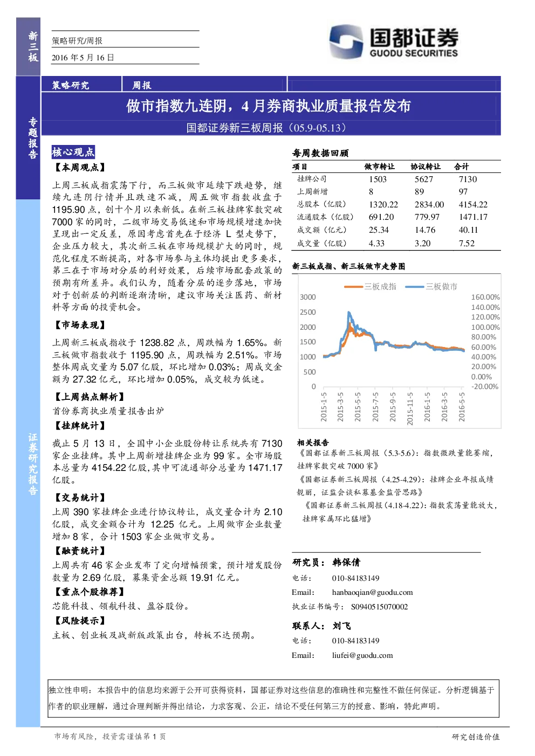Select the date text 2016 年 5 月 16 日
The image size is (535, 756).
pos(83,58)
